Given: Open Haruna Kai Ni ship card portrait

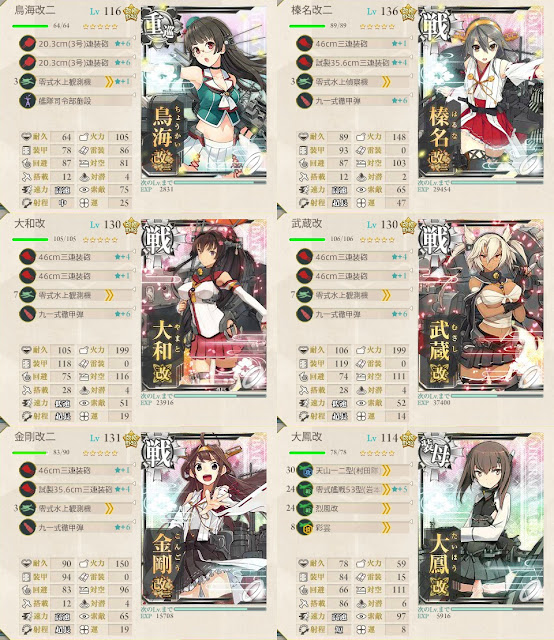Looking at the screenshot, I should coord(481,92).
